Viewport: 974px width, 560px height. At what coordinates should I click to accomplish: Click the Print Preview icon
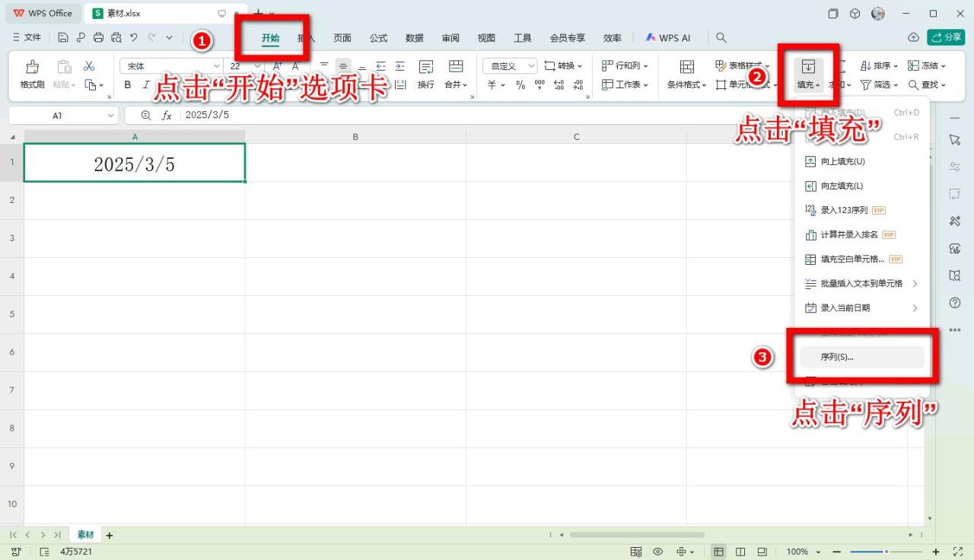pyautogui.click(x=116, y=37)
